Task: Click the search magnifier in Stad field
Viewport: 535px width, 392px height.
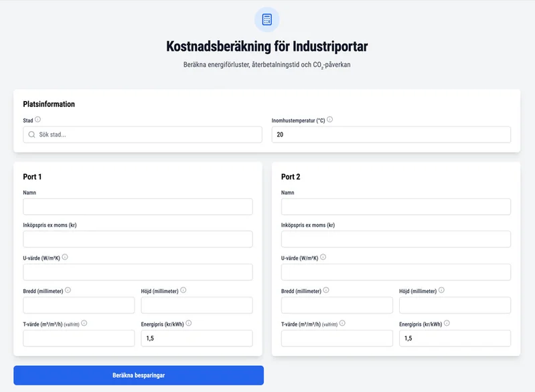Action: coord(31,134)
